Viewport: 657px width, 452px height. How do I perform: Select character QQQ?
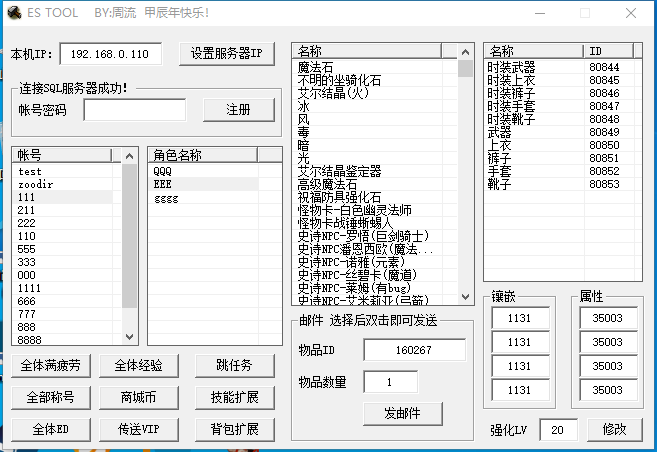[x=204, y=171]
